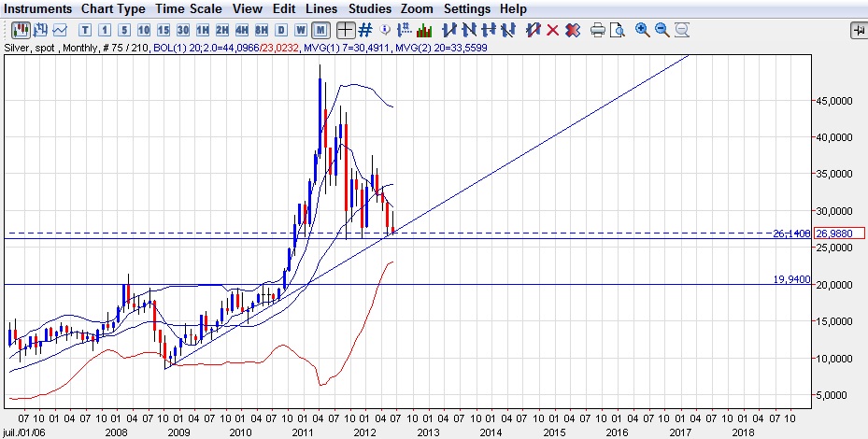868x439 pixels.
Task: Click the red X delete line icon
Action: [x=552, y=30]
